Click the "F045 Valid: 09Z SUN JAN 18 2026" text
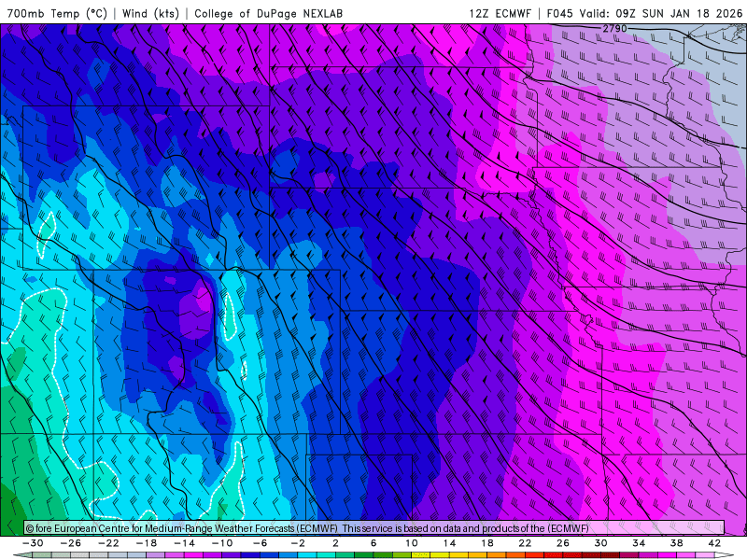 [644, 13]
